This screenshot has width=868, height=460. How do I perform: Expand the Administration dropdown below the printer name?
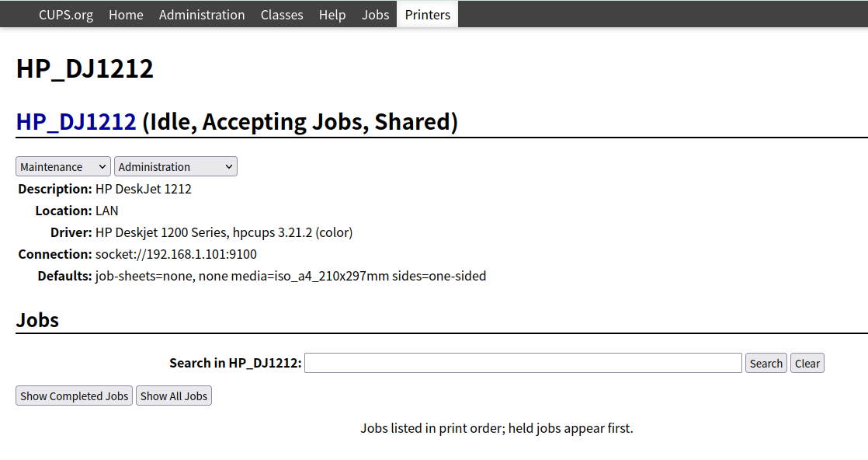(x=175, y=167)
